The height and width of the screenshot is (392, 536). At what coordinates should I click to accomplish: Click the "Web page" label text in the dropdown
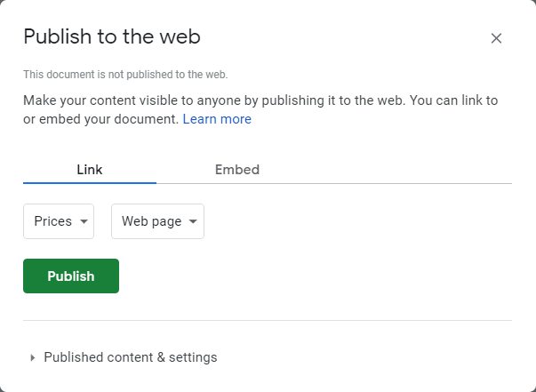tap(151, 221)
